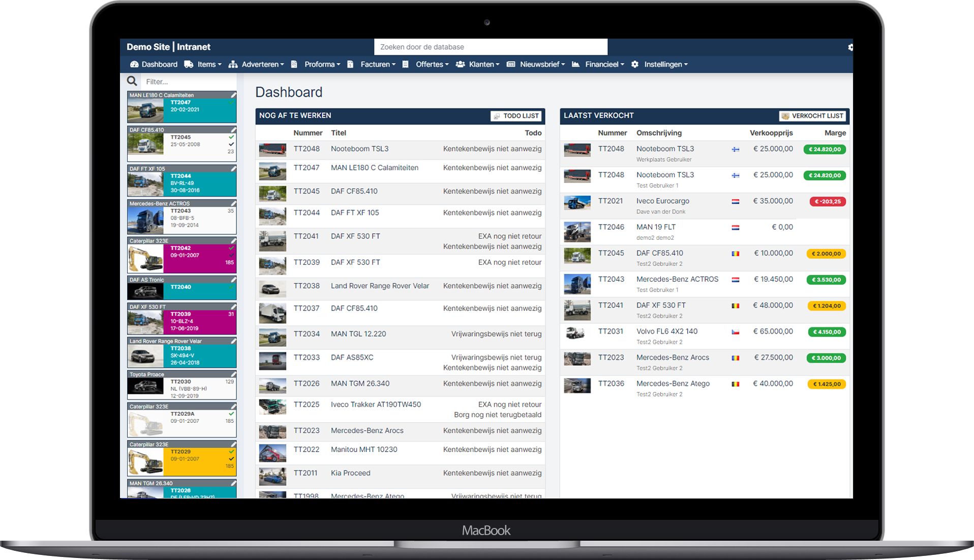Click the red '€ -203,25' margin badge

[828, 202]
